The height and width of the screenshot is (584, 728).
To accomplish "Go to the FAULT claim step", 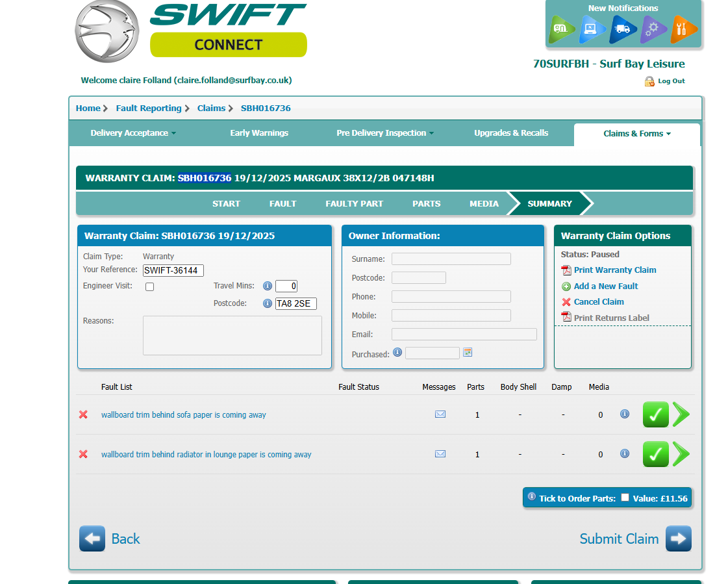I will 282,203.
